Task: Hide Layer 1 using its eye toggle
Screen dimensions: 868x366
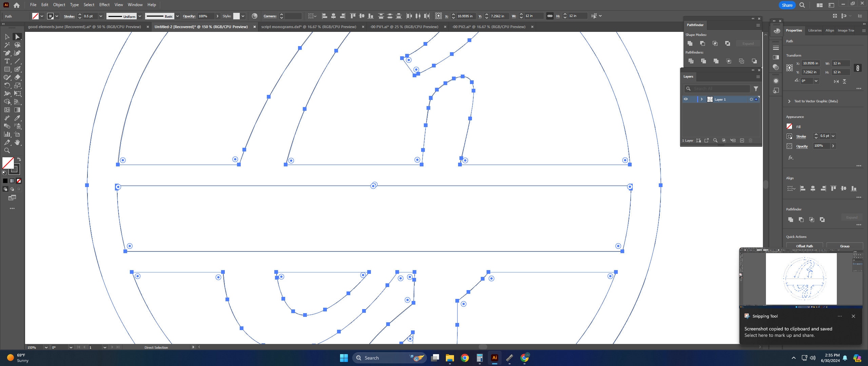Action: tap(686, 99)
